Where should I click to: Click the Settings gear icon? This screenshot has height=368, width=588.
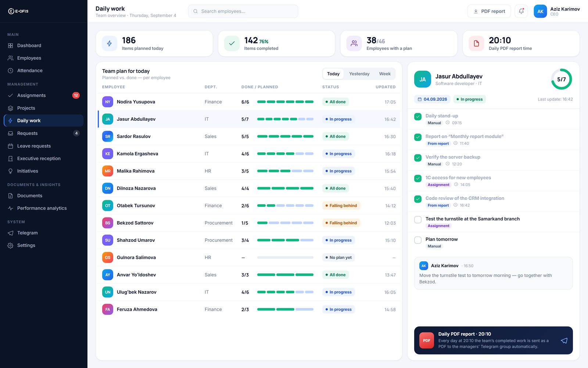(10, 245)
